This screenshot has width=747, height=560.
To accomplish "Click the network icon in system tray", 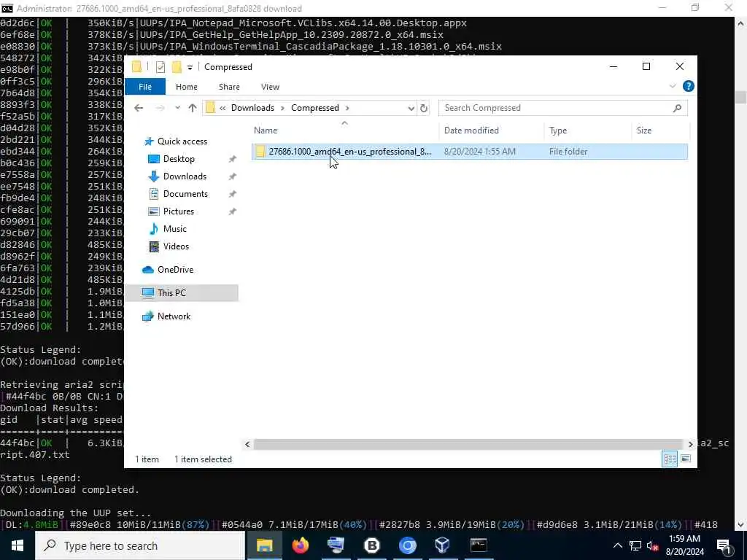I will [635, 545].
